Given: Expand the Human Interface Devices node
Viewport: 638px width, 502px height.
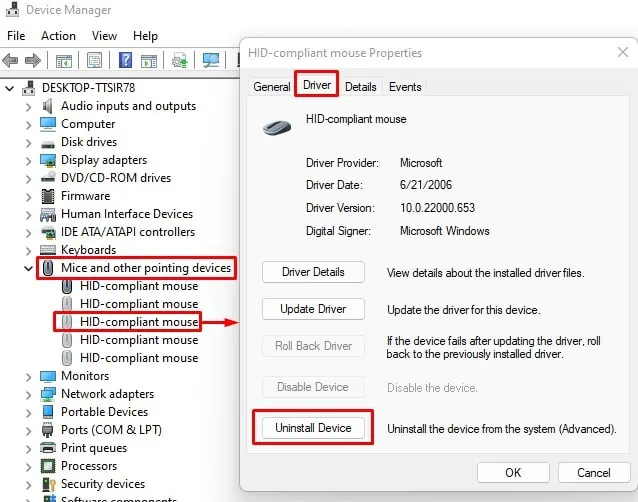Looking at the screenshot, I should 28,215.
